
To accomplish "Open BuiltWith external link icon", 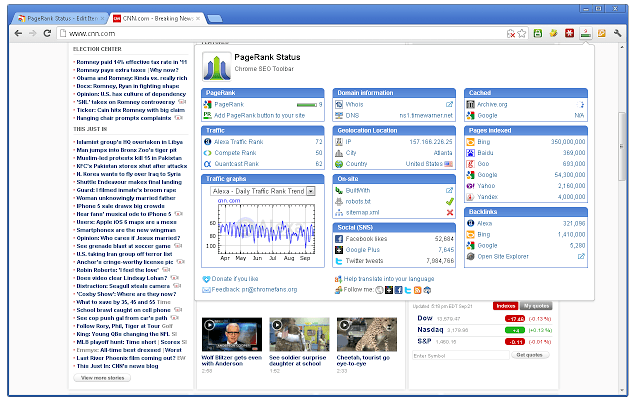I will click(449, 191).
